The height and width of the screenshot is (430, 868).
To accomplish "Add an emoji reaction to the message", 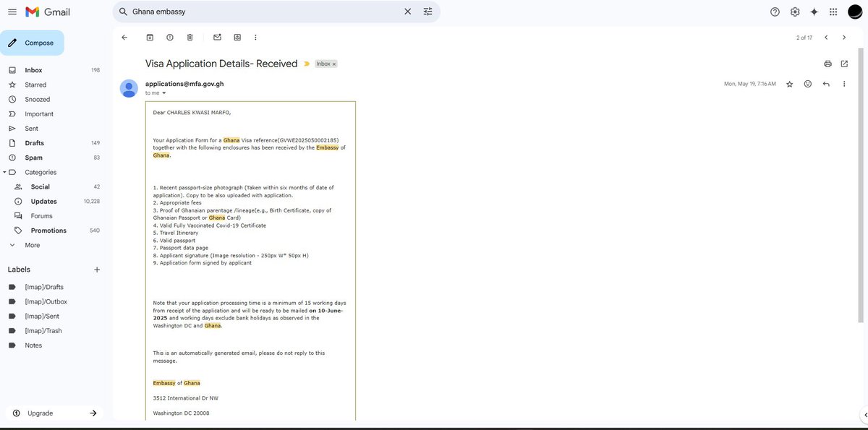I will pos(807,84).
